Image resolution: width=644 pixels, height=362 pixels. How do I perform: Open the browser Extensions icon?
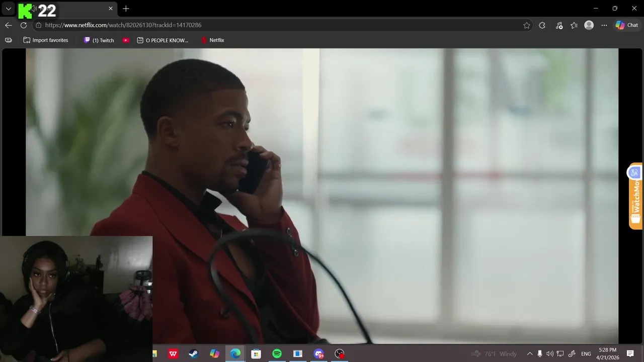(x=542, y=25)
